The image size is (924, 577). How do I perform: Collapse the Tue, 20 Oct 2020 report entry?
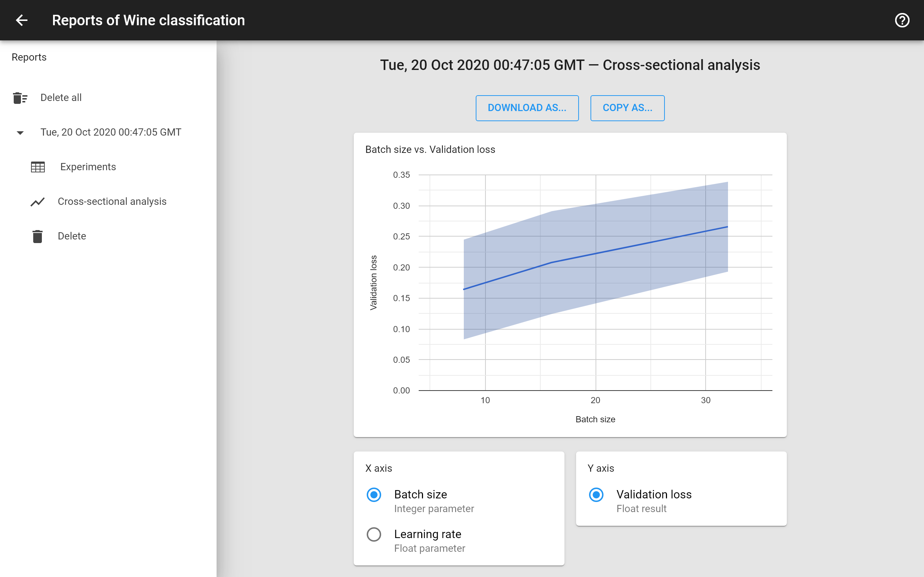(19, 132)
